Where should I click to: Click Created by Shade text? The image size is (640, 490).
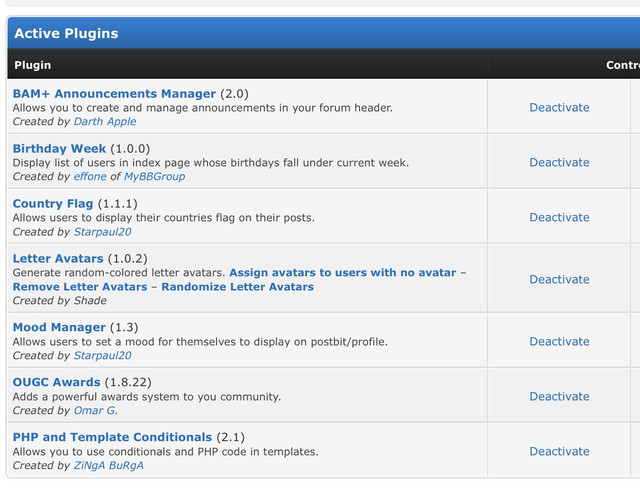(x=60, y=301)
